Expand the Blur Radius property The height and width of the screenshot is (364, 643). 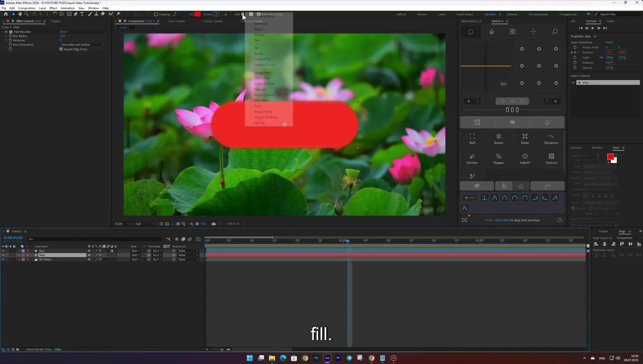(x=6, y=36)
